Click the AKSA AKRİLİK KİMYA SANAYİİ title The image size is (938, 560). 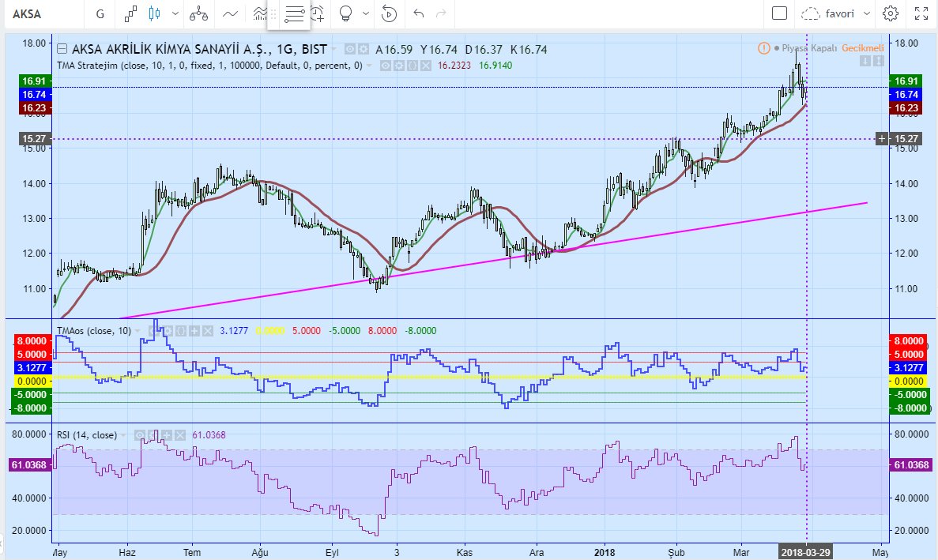(x=199, y=49)
